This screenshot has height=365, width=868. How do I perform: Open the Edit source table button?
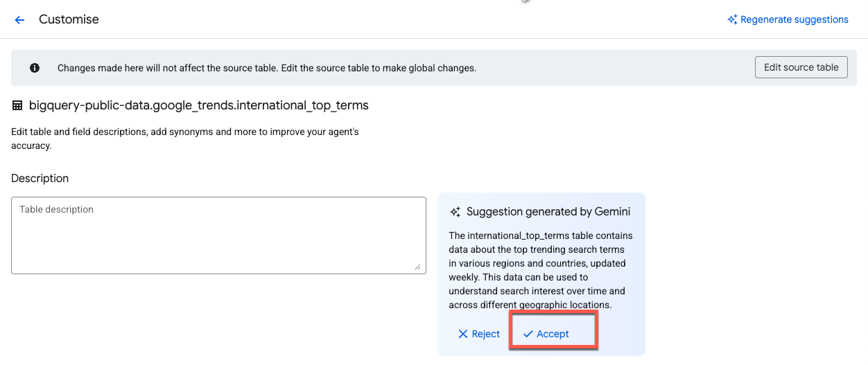coord(801,67)
